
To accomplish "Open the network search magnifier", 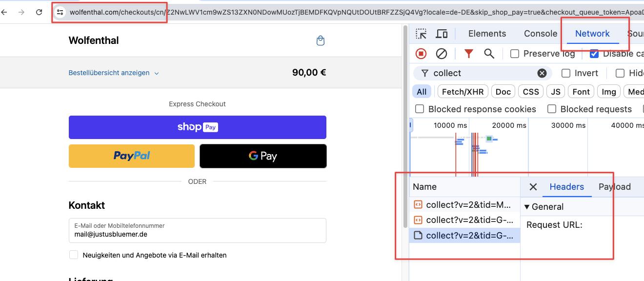I will pyautogui.click(x=489, y=54).
